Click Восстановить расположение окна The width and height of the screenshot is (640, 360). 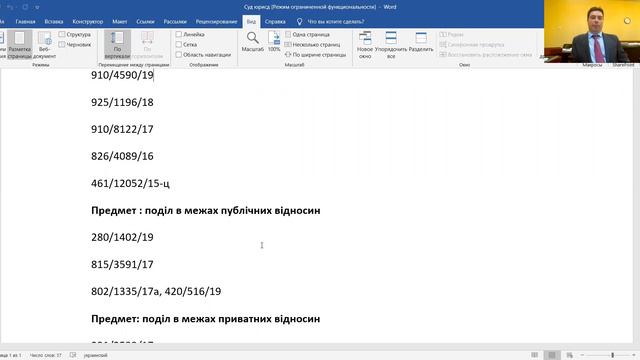[x=486, y=55]
